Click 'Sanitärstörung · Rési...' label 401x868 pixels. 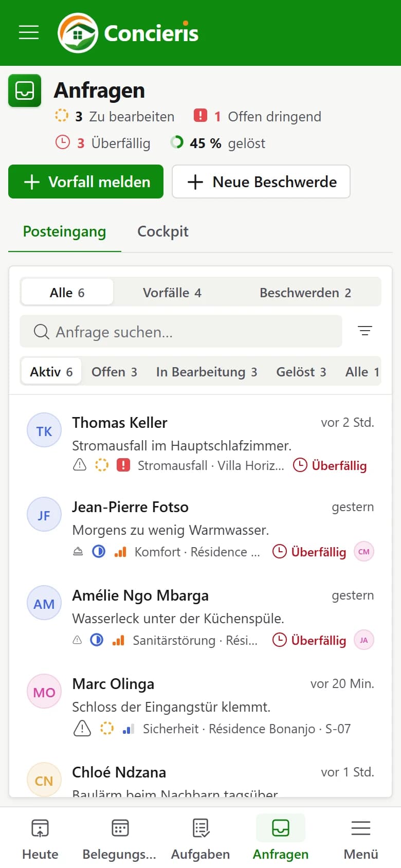click(195, 640)
